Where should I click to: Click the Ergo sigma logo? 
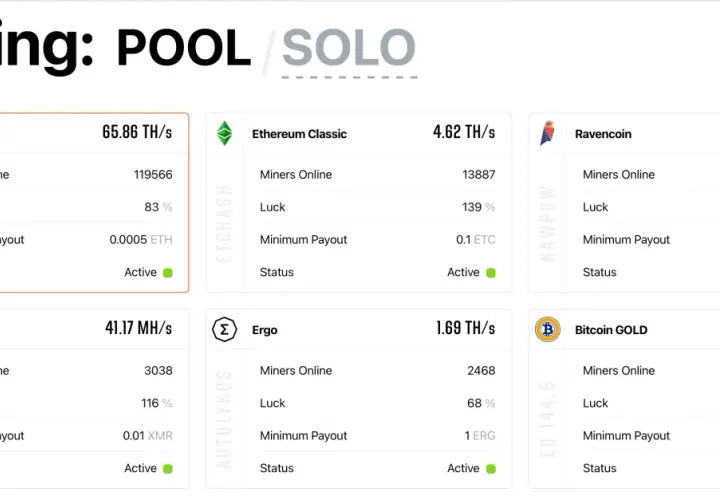click(x=225, y=330)
